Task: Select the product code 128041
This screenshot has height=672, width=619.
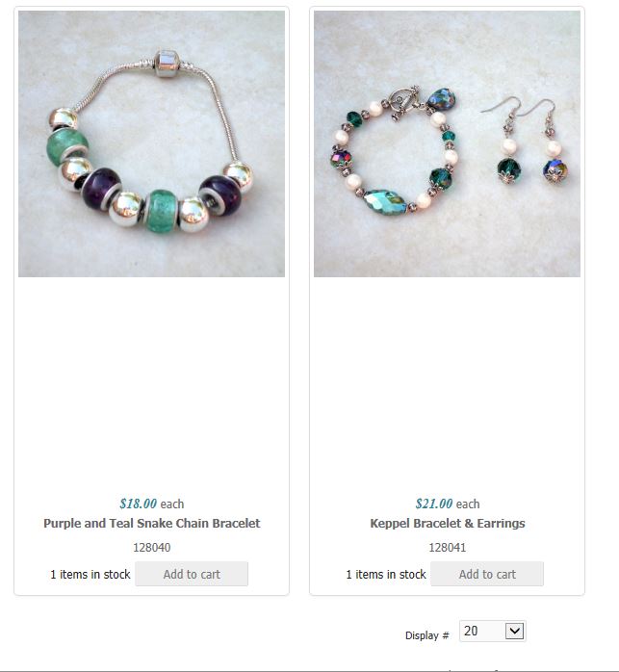Action: (x=448, y=547)
